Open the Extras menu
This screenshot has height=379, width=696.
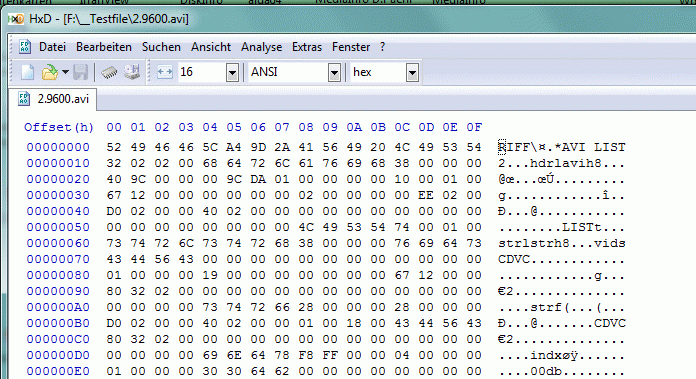point(307,47)
